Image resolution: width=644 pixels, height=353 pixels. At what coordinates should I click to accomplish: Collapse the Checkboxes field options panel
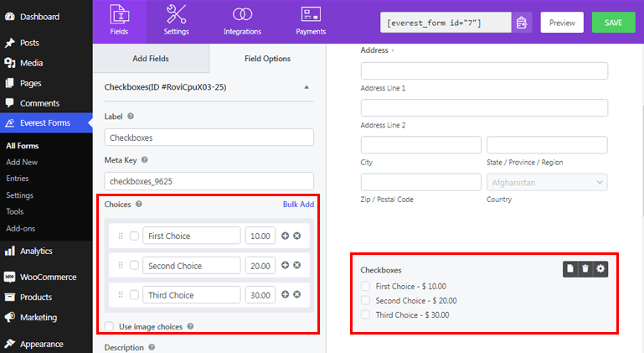[x=307, y=87]
